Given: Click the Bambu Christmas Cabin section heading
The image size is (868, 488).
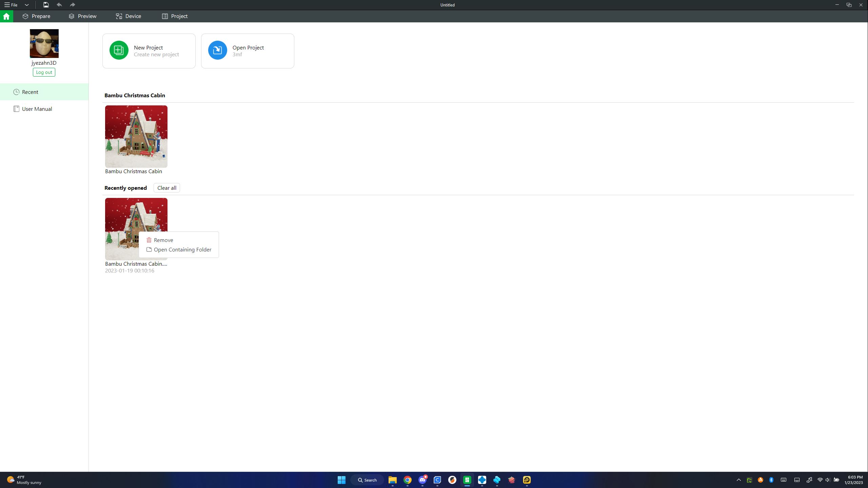Looking at the screenshot, I should click(x=135, y=96).
